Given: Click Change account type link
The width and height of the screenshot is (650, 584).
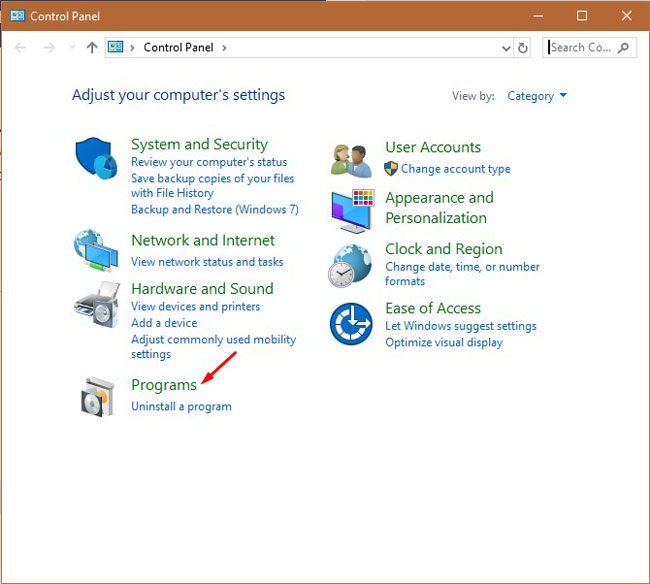Looking at the screenshot, I should coord(456,169).
